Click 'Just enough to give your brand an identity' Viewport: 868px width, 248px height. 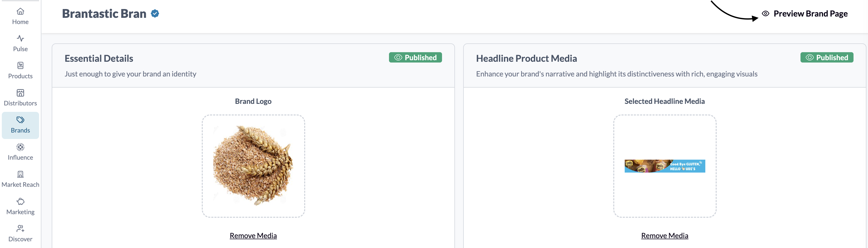tap(130, 74)
